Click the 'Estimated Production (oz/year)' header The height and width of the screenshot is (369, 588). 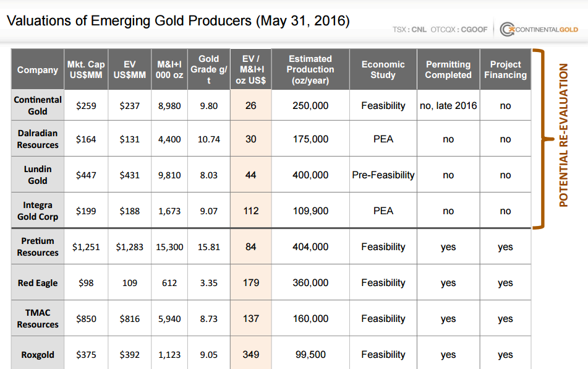point(310,70)
